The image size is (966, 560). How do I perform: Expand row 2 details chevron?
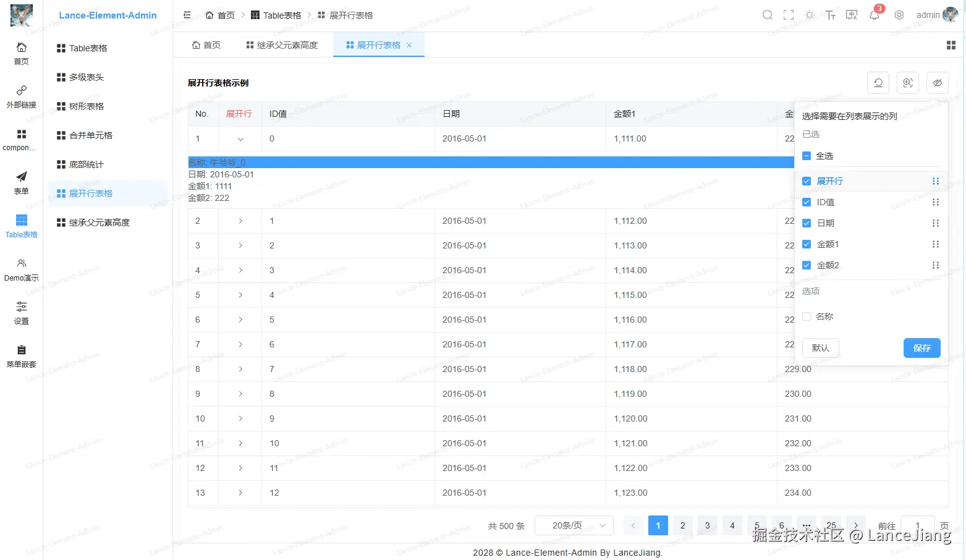pyautogui.click(x=239, y=221)
